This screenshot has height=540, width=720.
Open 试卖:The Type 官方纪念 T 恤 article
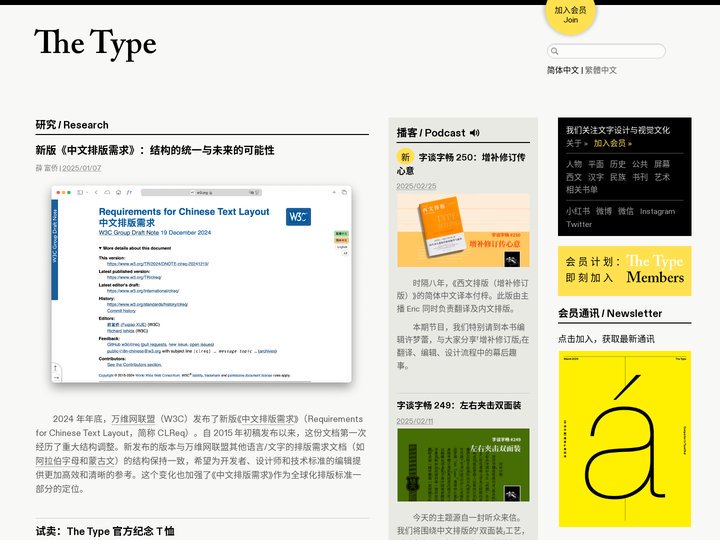(x=105, y=531)
